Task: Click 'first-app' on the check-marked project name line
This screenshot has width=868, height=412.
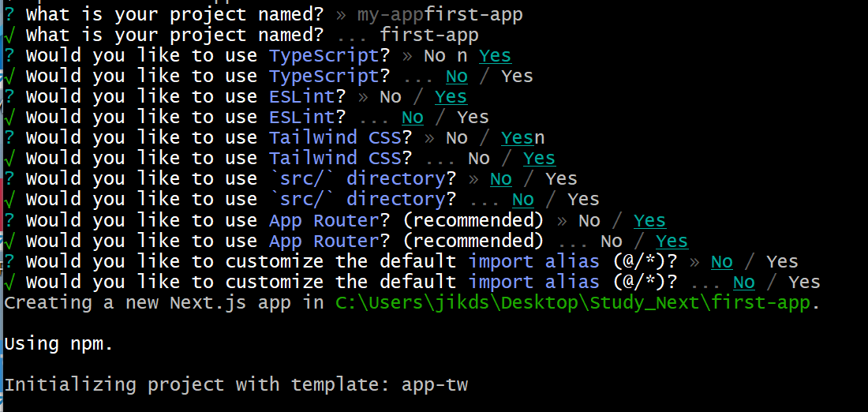Action: click(429, 36)
